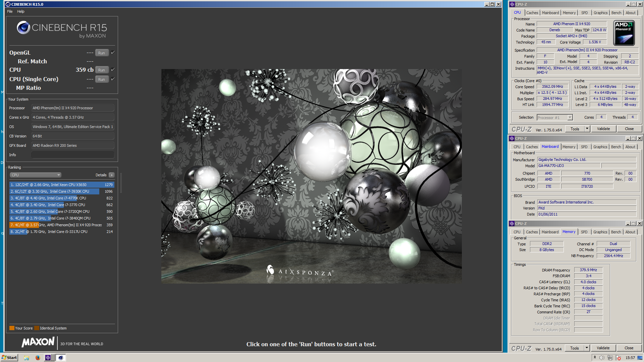Click the Identical System color swatch
Screen dimensions: 644x362
pyautogui.click(x=37, y=328)
